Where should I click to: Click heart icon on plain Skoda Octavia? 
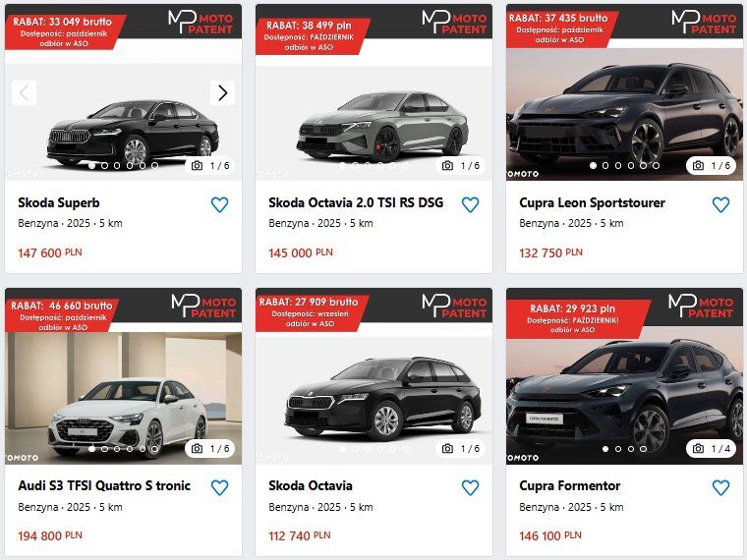[470, 487]
